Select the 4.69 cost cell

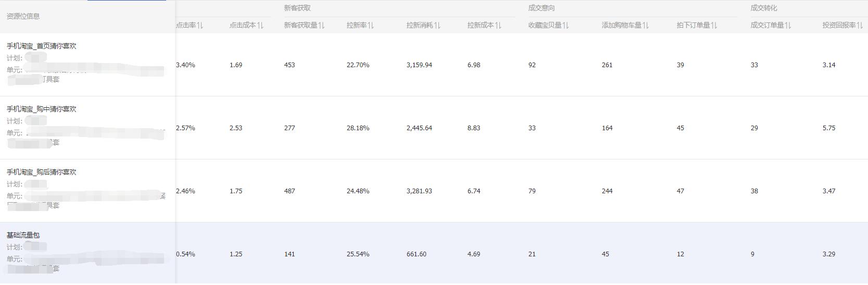(x=474, y=254)
